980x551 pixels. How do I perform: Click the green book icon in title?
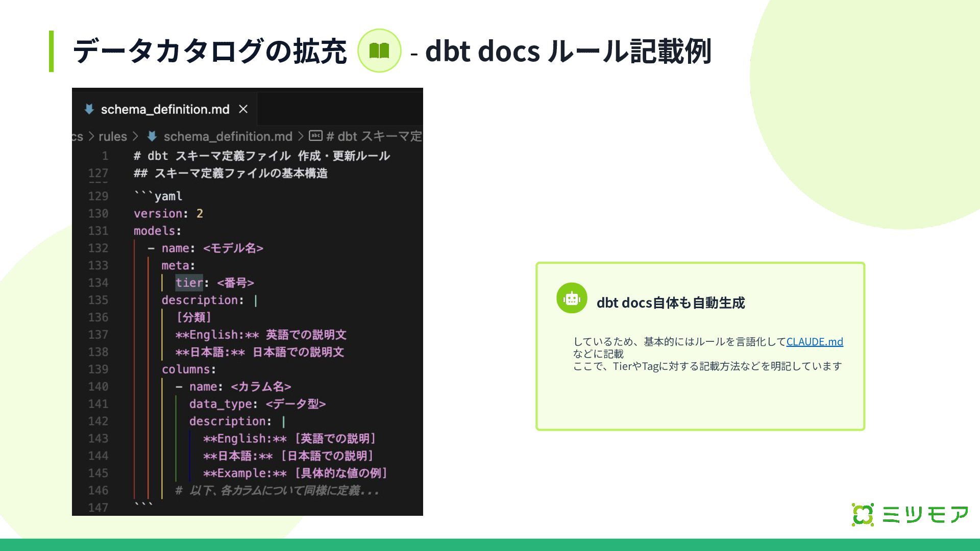click(x=379, y=51)
